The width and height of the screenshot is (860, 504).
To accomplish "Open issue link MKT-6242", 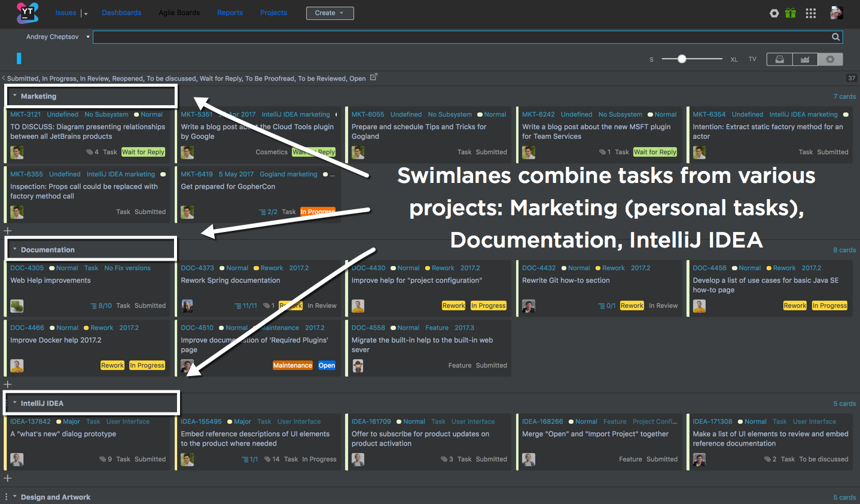I will click(x=538, y=115).
